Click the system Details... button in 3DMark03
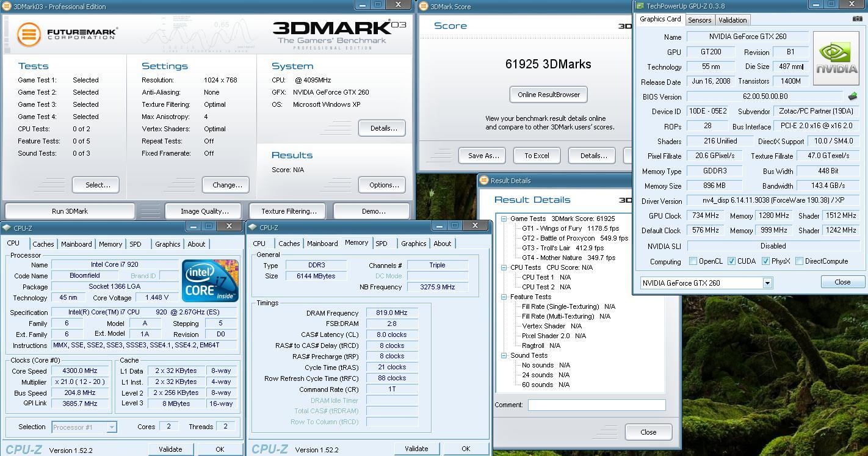Screen dimensions: 868x456 click(383, 128)
